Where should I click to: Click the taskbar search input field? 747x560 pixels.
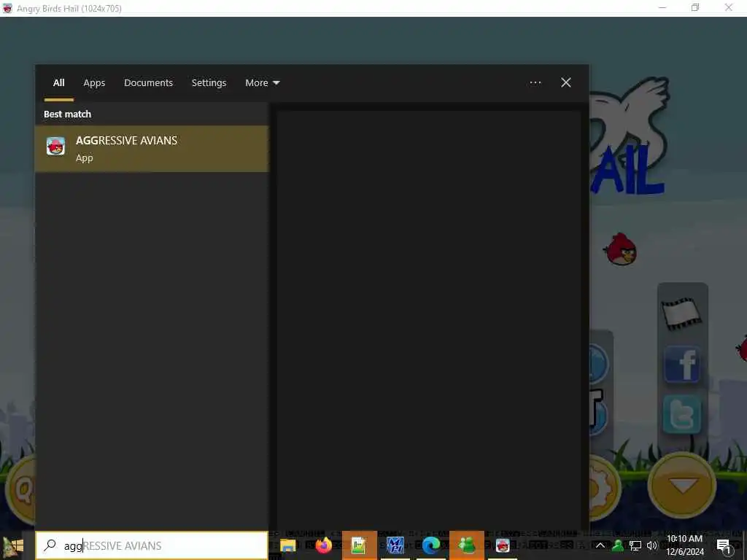pyautogui.click(x=152, y=545)
